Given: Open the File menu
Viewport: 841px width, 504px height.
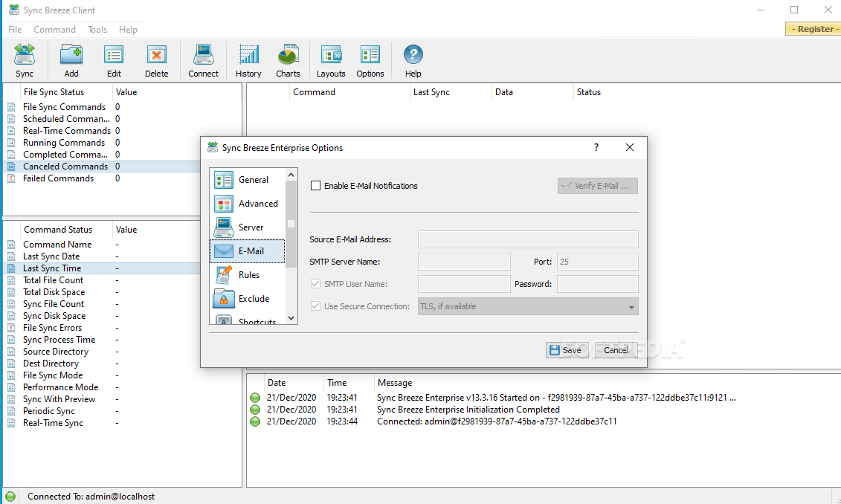Looking at the screenshot, I should 15,30.
